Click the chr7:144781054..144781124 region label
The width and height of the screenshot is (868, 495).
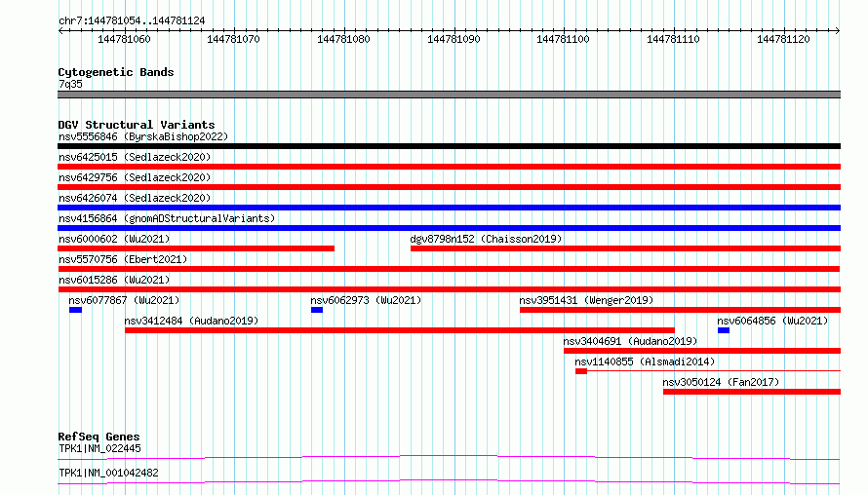pyautogui.click(x=132, y=20)
